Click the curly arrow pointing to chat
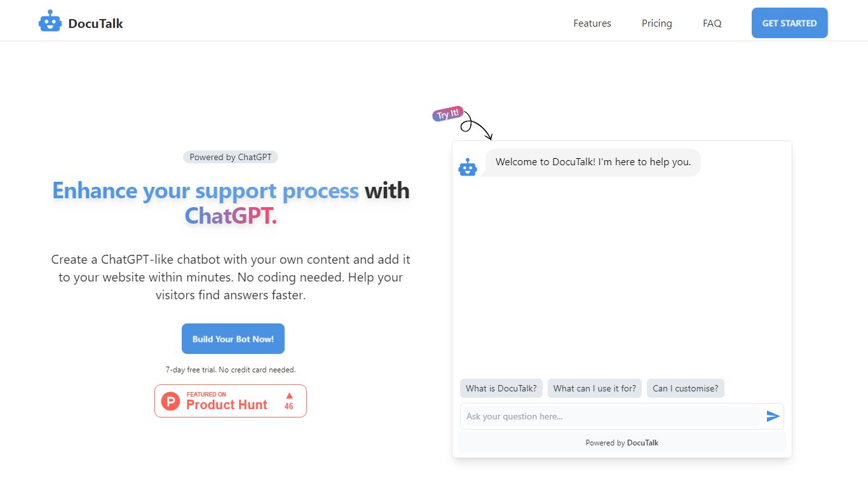 coord(477,127)
